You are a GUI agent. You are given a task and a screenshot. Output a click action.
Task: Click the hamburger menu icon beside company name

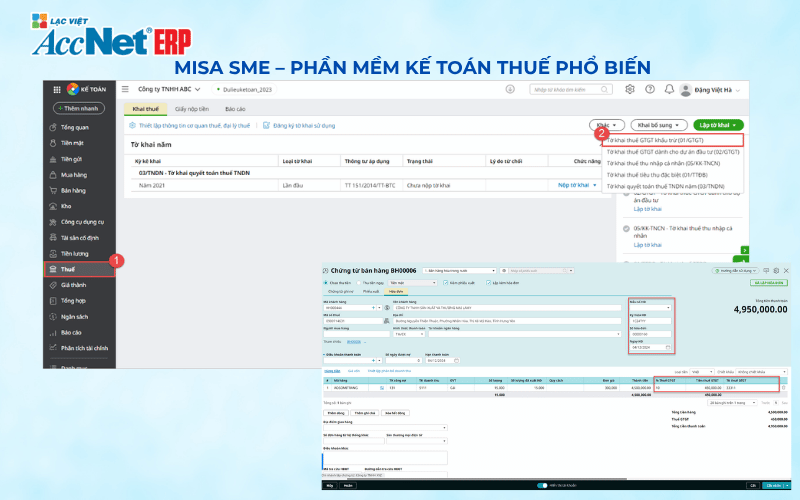125,89
